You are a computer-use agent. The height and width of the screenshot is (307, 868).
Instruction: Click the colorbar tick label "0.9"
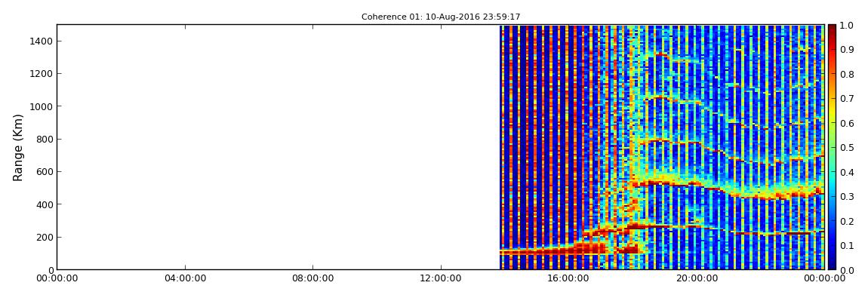pyautogui.click(x=848, y=50)
